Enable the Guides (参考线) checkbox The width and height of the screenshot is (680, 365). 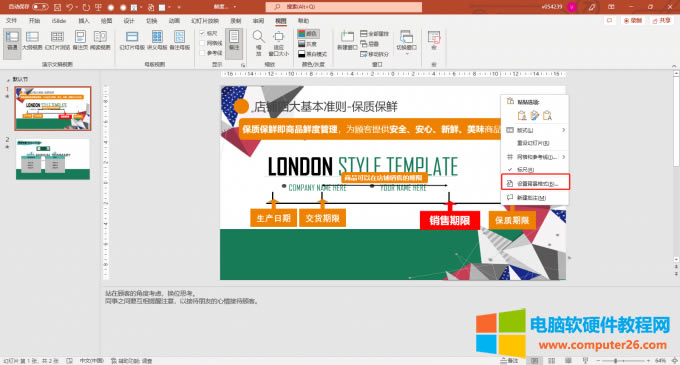click(x=202, y=53)
